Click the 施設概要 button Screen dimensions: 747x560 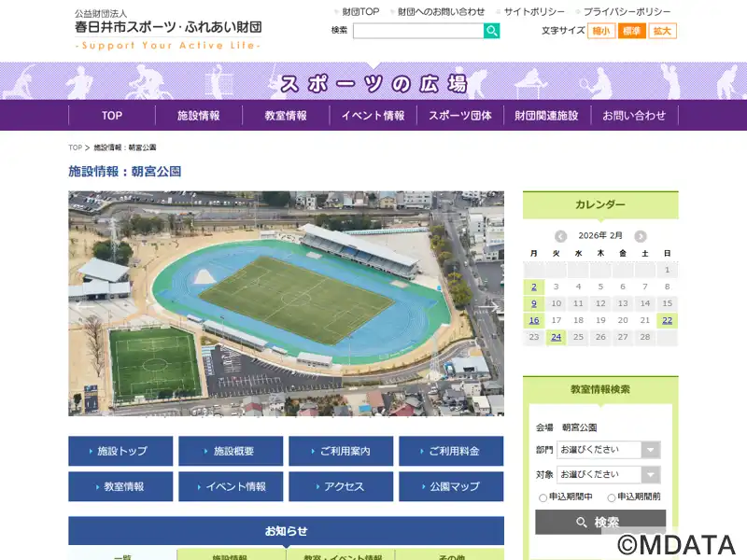(231, 451)
